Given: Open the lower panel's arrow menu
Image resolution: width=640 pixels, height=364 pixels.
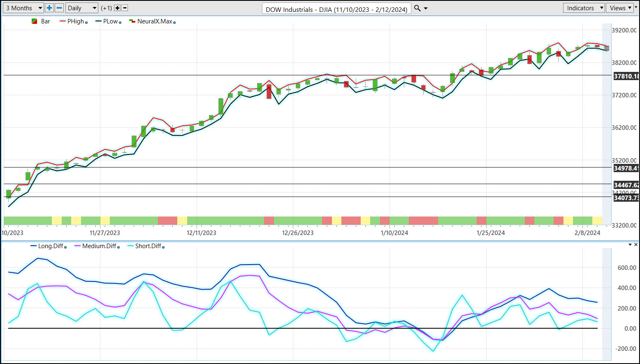Looking at the screenshot, I should coord(630,244).
